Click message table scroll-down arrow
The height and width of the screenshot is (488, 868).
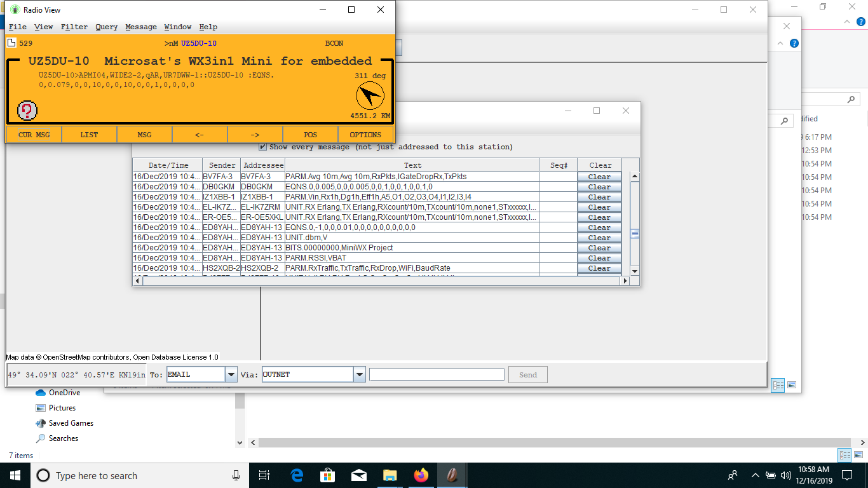(x=634, y=271)
